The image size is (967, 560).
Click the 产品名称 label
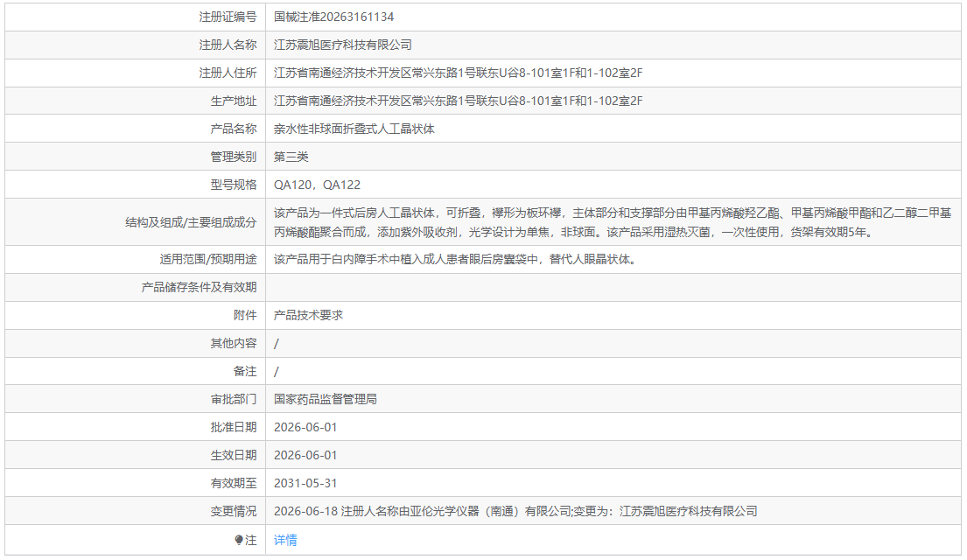(x=234, y=129)
